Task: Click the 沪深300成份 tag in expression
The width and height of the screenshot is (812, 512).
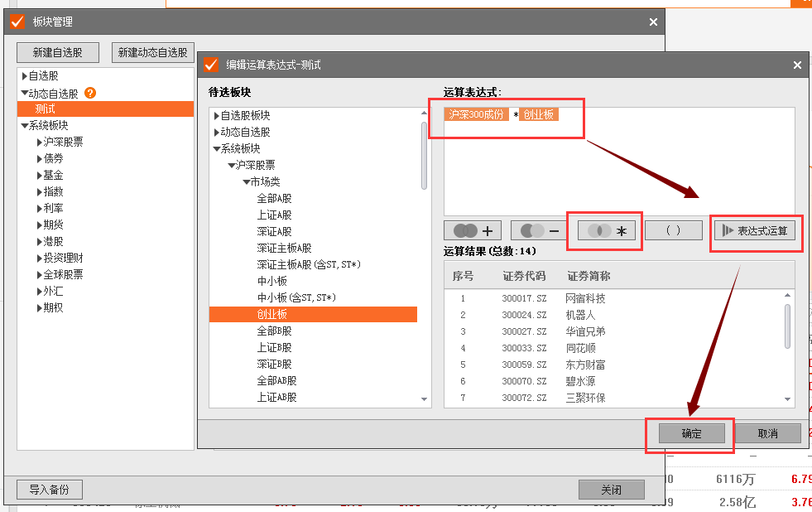Action: (x=476, y=114)
